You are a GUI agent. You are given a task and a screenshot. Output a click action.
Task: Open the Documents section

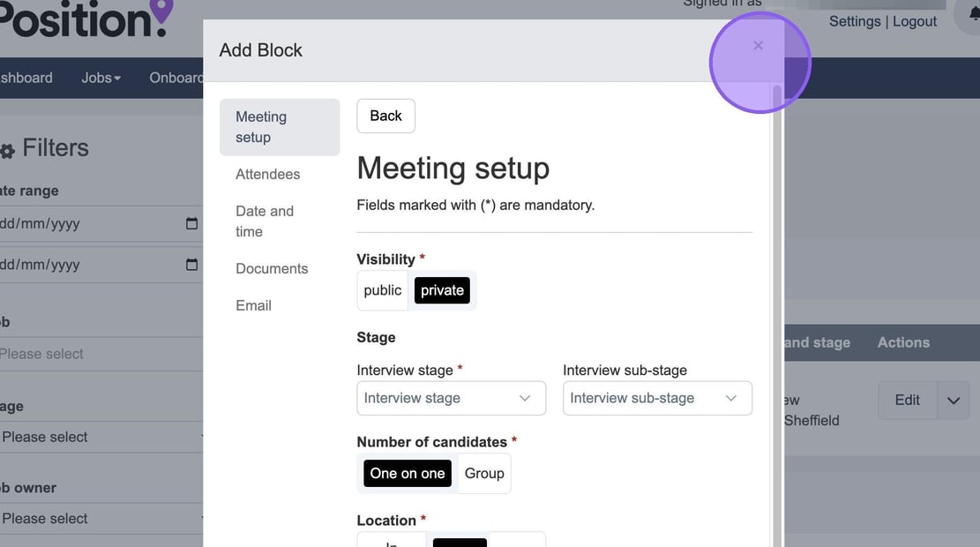point(272,269)
